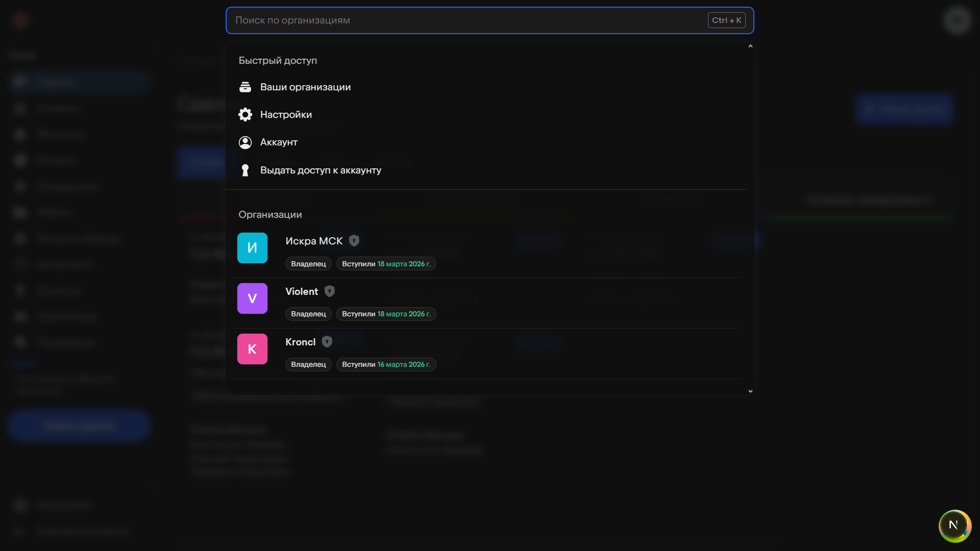980x551 pixels.
Task: Select the purple V organization avatar
Action: click(252, 298)
